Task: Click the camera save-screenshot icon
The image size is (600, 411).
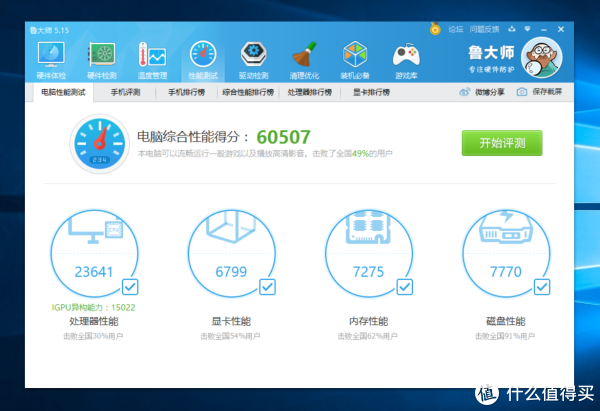Action: [522, 92]
